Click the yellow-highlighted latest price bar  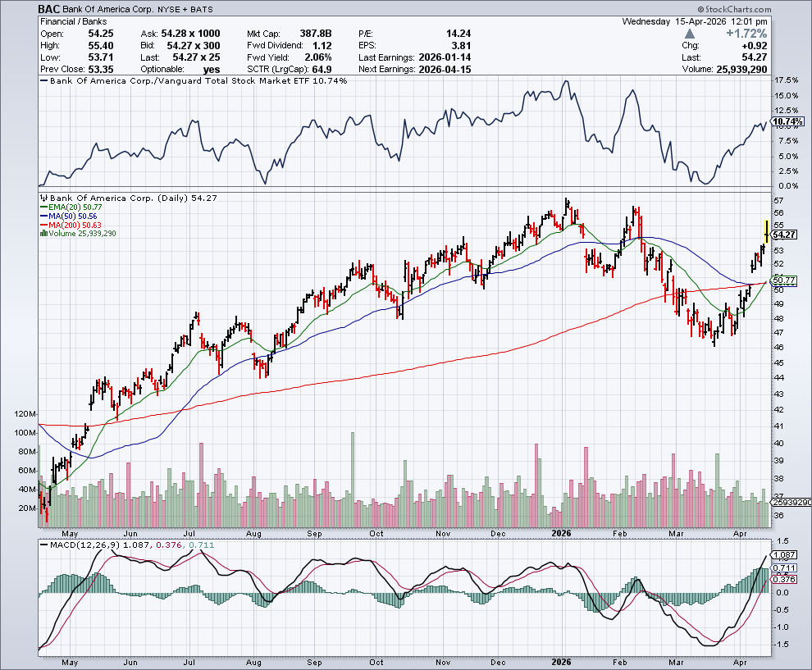click(x=766, y=231)
